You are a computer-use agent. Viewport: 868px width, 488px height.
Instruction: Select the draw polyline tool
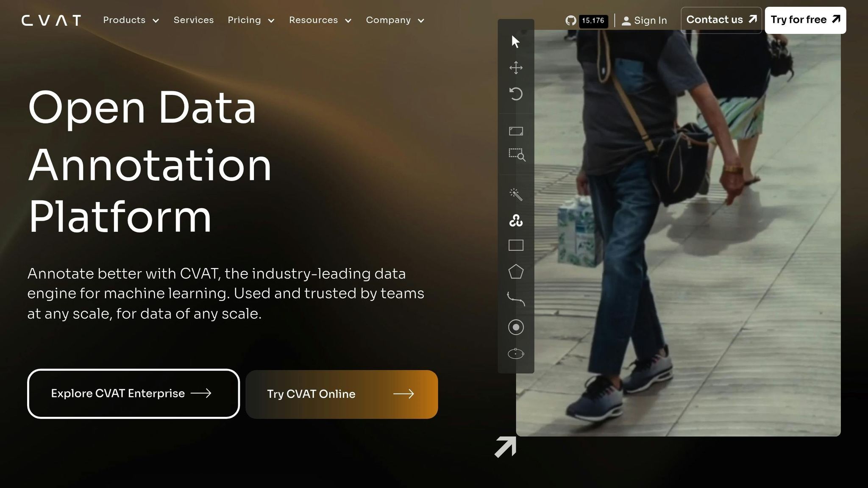(x=516, y=299)
